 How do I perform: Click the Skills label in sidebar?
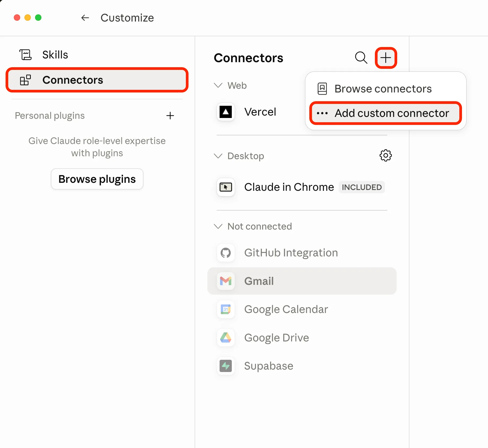tap(55, 55)
